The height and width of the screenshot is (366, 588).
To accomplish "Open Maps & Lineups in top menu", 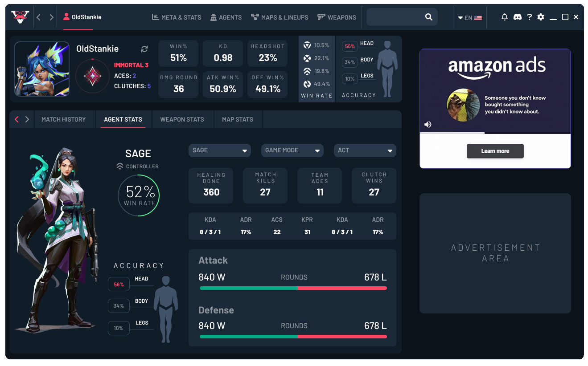I will click(280, 17).
